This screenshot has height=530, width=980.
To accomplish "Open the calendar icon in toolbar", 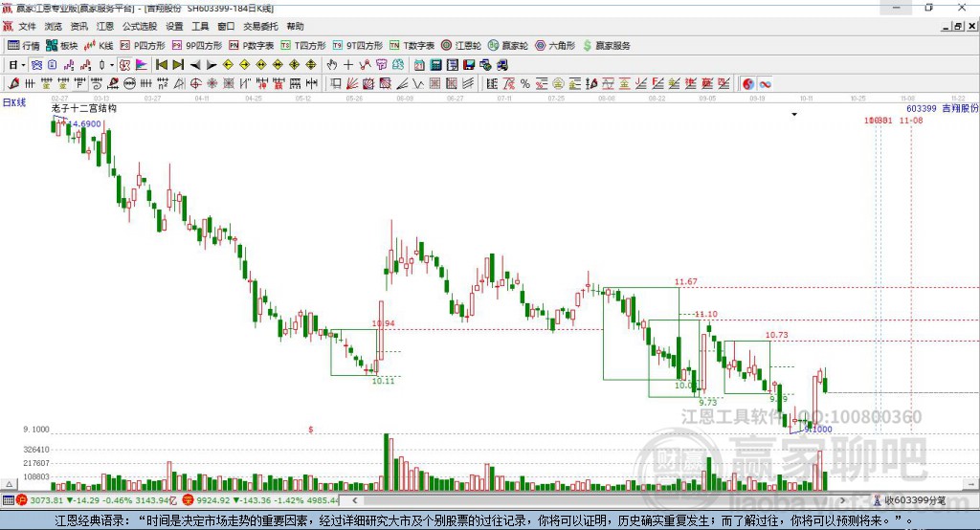I will tap(419, 65).
